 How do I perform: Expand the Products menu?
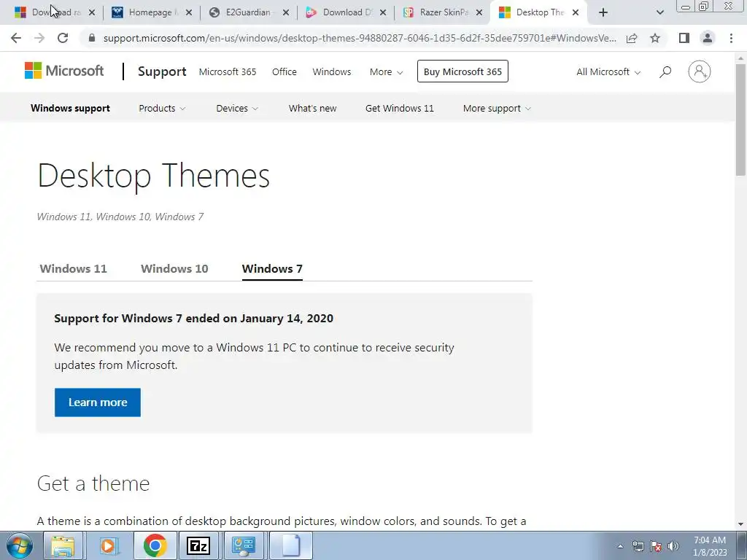162,108
